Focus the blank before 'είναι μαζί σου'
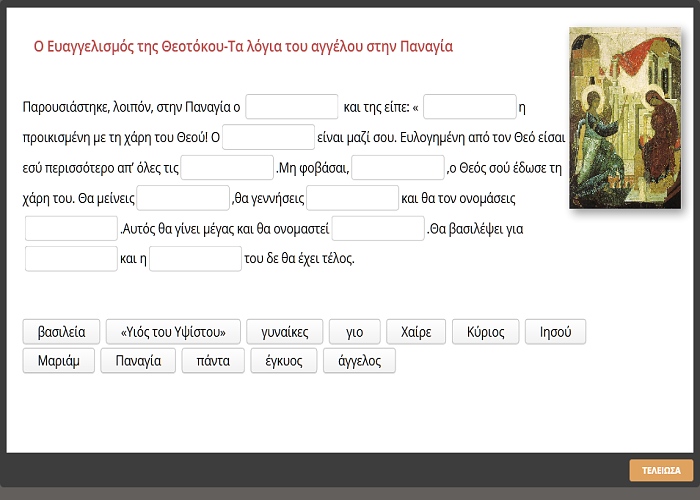The image size is (700, 500). pos(268,137)
